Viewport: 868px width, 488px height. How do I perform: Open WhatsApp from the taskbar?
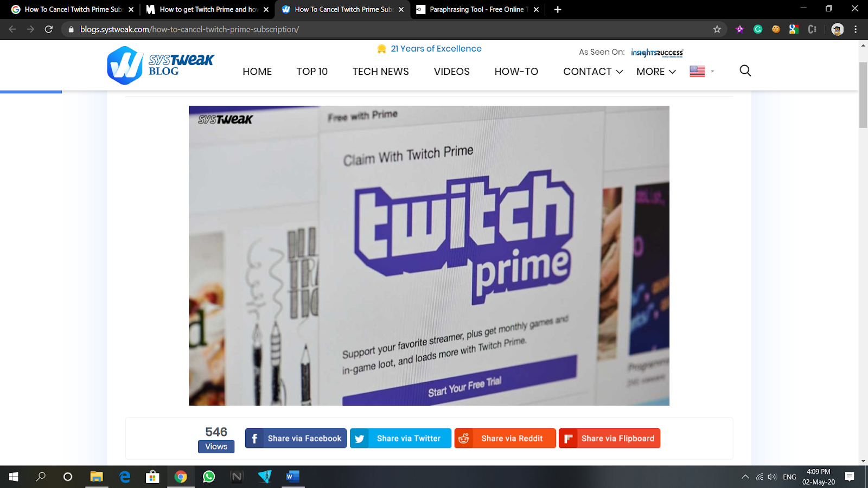(209, 477)
